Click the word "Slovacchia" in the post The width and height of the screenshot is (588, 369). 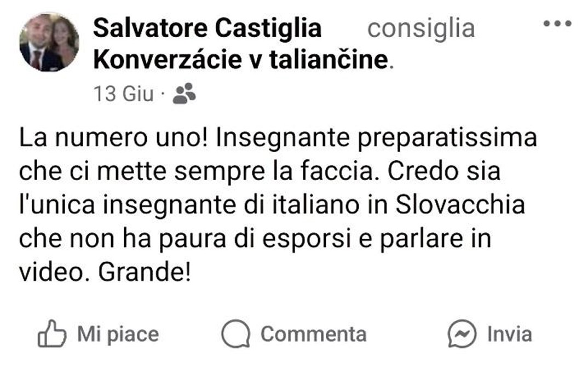(x=460, y=205)
